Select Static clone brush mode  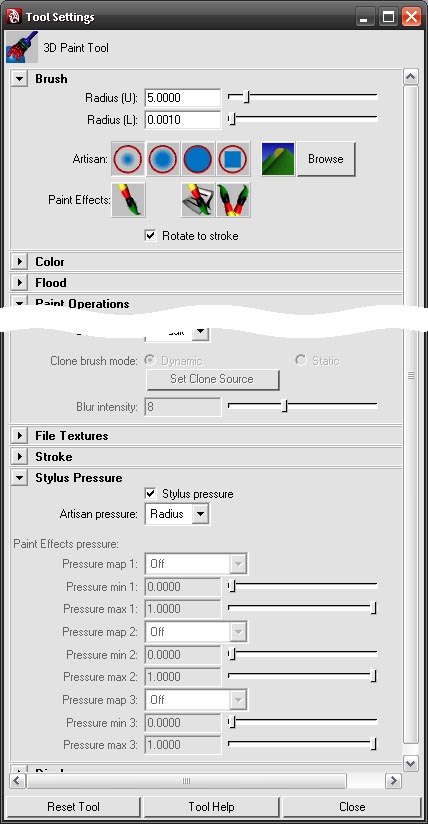301,360
